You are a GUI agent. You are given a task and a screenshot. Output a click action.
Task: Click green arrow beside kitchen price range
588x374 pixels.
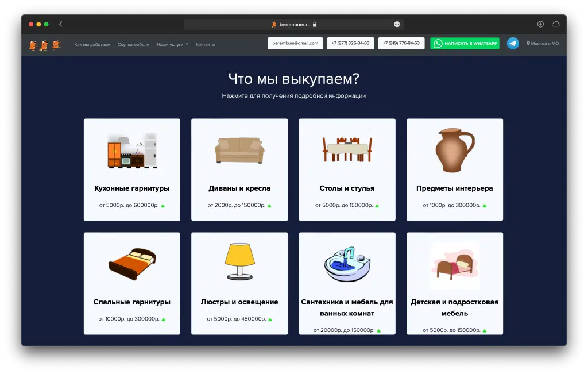tap(163, 206)
